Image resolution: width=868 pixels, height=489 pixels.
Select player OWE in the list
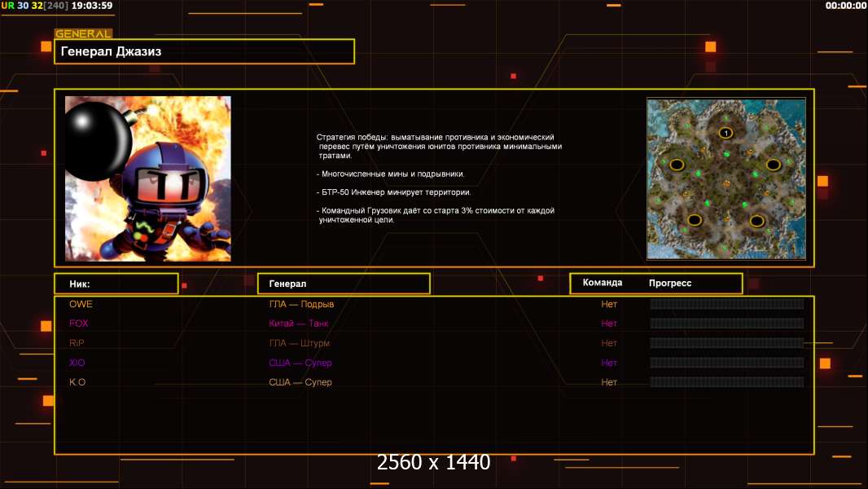pos(81,304)
